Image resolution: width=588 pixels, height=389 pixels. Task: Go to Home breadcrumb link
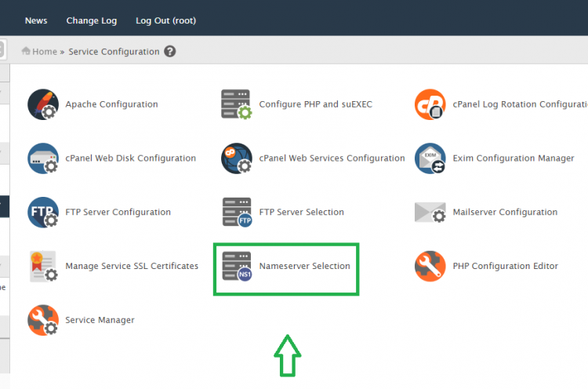(44, 52)
